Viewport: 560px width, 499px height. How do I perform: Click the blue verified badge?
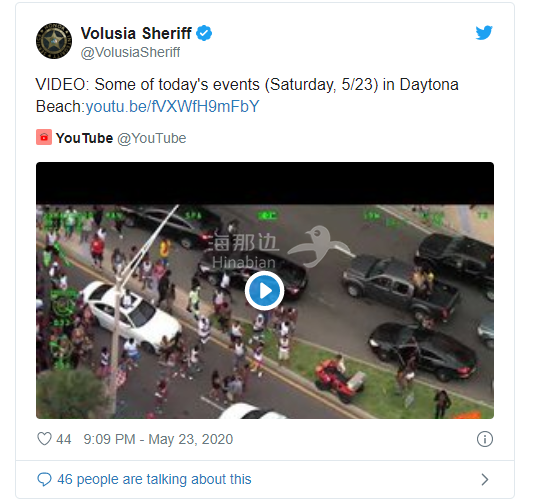click(204, 33)
